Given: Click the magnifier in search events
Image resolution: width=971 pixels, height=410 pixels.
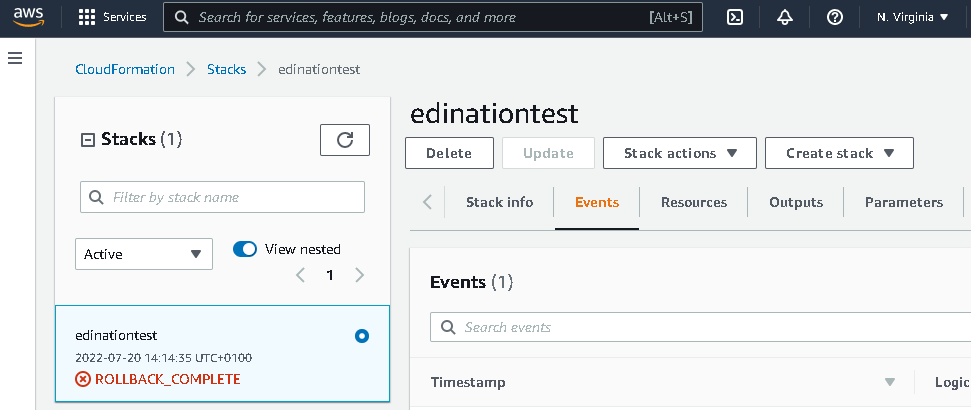Looking at the screenshot, I should point(448,327).
